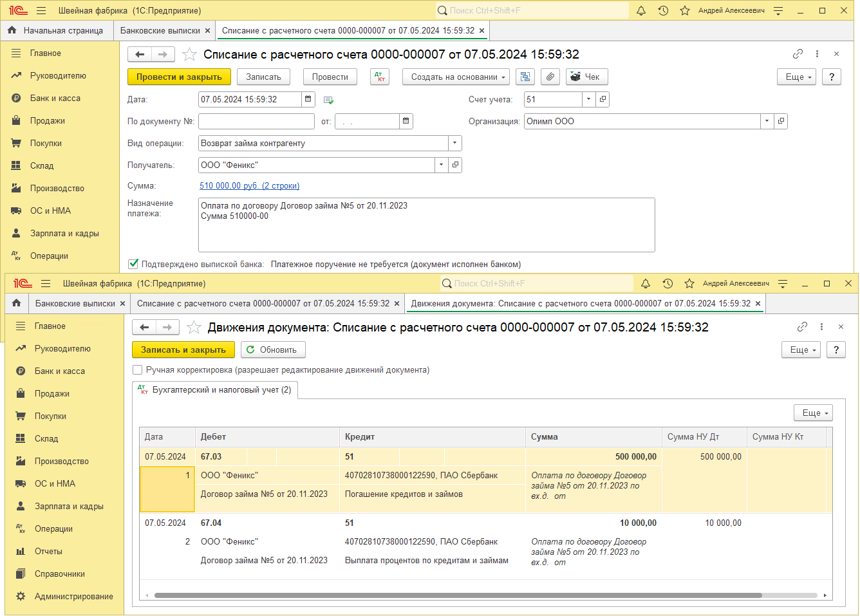Select 'Бухгалтерский и налоговый учет (2)' tab

tap(215, 389)
